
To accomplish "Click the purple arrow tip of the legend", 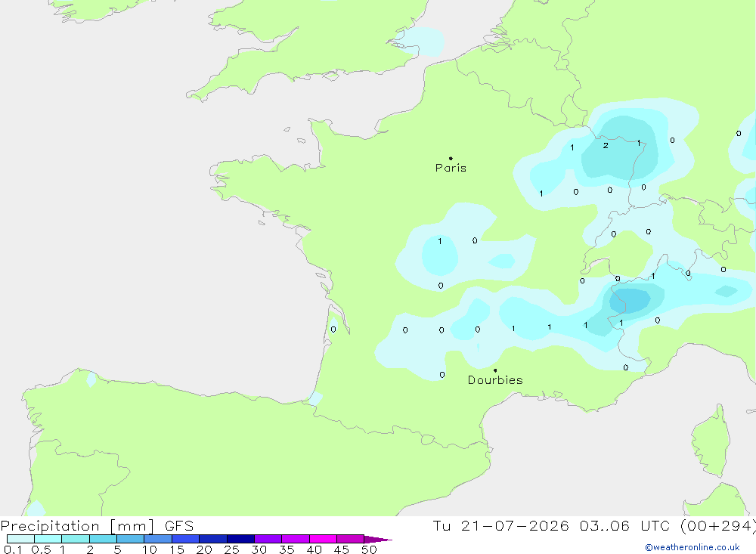I will (378, 539).
